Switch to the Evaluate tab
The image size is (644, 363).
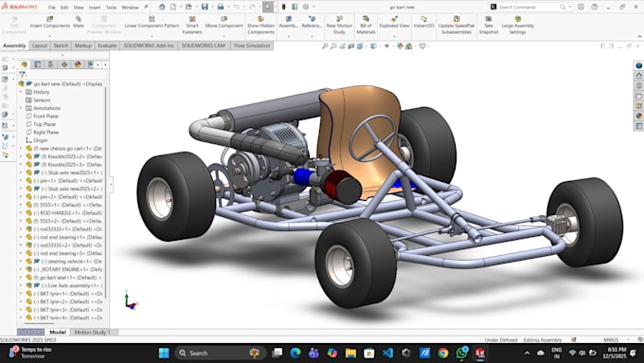pyautogui.click(x=107, y=45)
